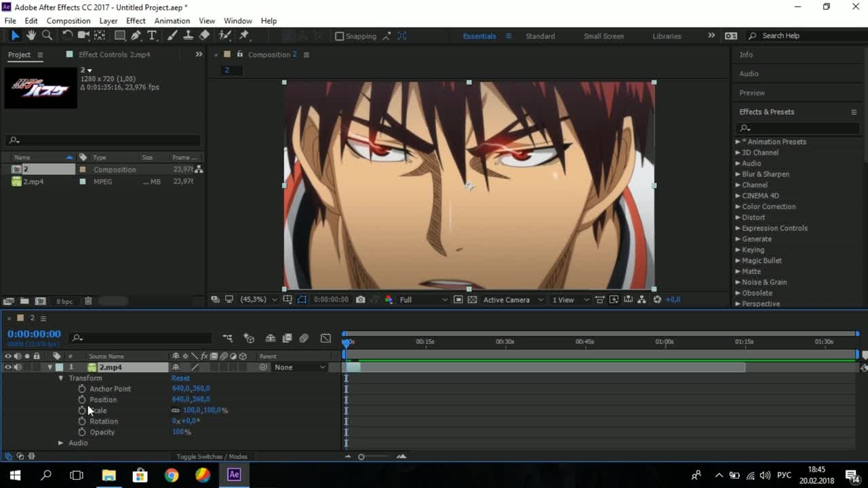This screenshot has height=488, width=868.
Task: Select the Unified Camera tool
Action: (x=83, y=35)
